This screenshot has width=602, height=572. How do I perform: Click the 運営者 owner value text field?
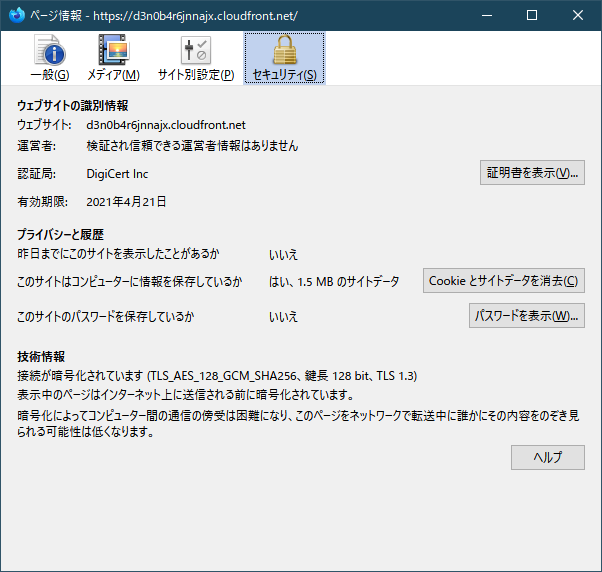(192, 146)
